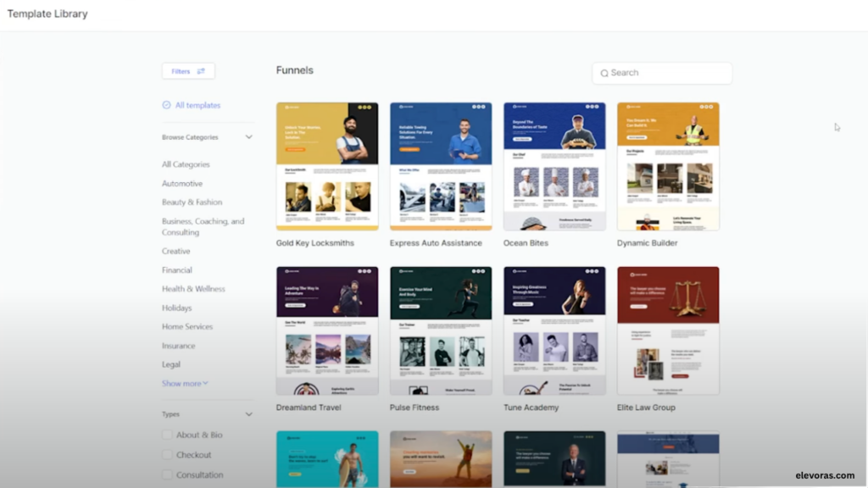Screen dimensions: 868x488
Task: Click the Elite Law Group title
Action: tap(646, 408)
